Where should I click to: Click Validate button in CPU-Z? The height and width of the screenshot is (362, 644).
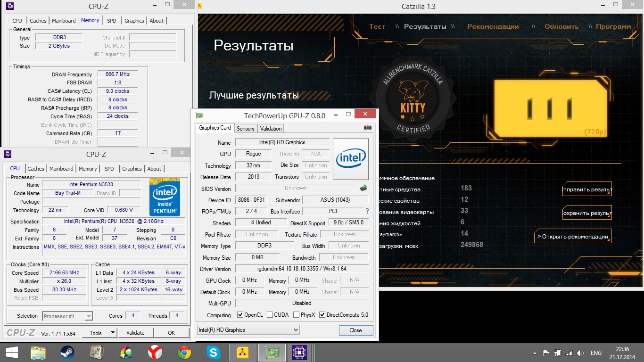(x=135, y=333)
